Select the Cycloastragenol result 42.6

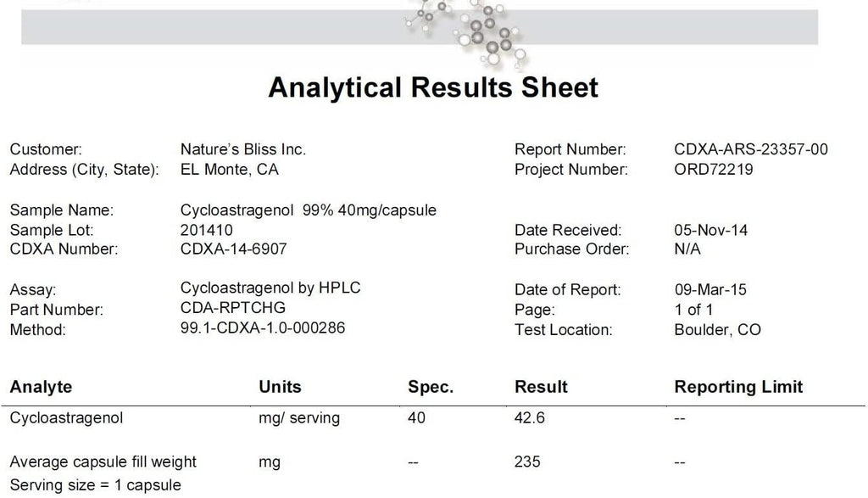529,417
